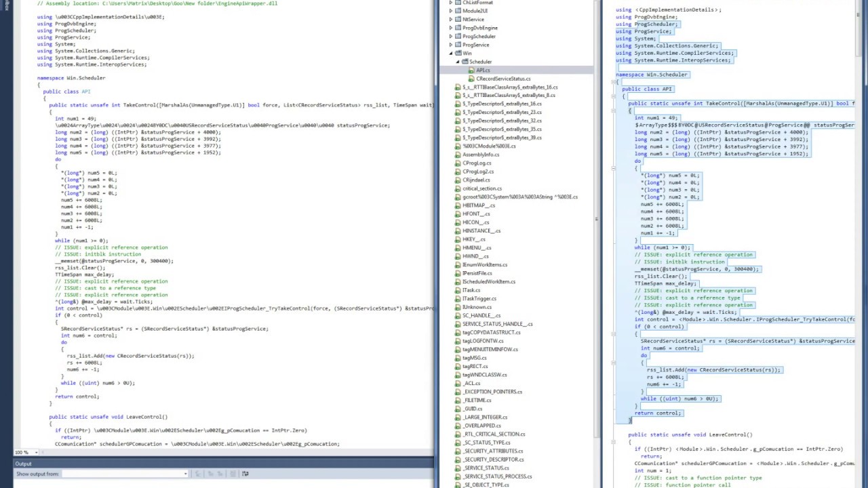Click the NtService folder icon
This screenshot has height=488, width=868.
(x=458, y=20)
